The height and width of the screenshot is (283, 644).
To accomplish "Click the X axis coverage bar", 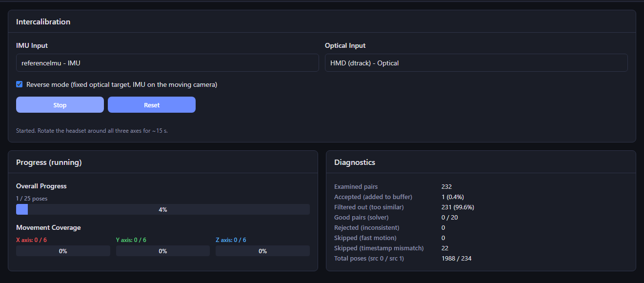I will tap(63, 251).
